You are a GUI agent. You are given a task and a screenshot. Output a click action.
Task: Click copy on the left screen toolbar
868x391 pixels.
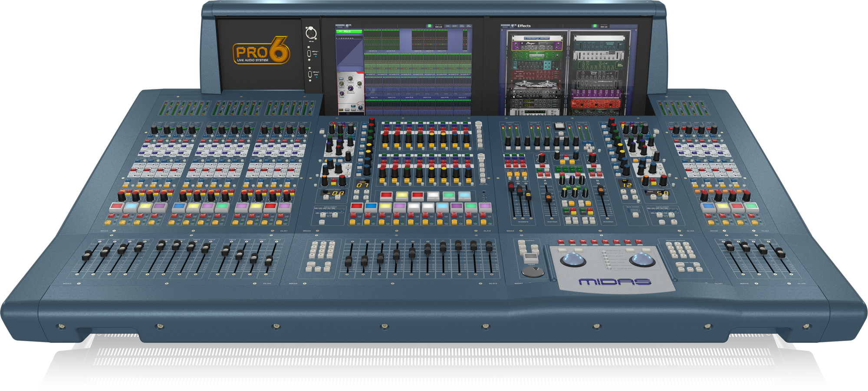tap(448, 26)
